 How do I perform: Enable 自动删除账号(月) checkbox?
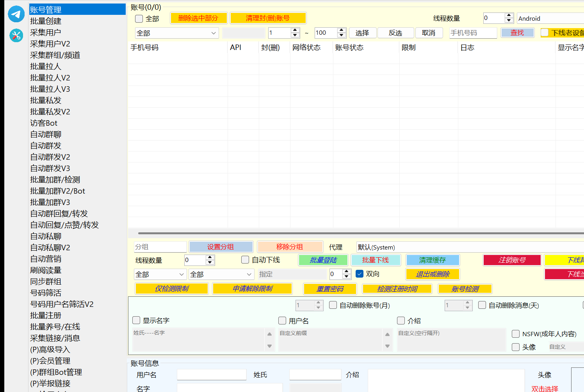point(333,305)
